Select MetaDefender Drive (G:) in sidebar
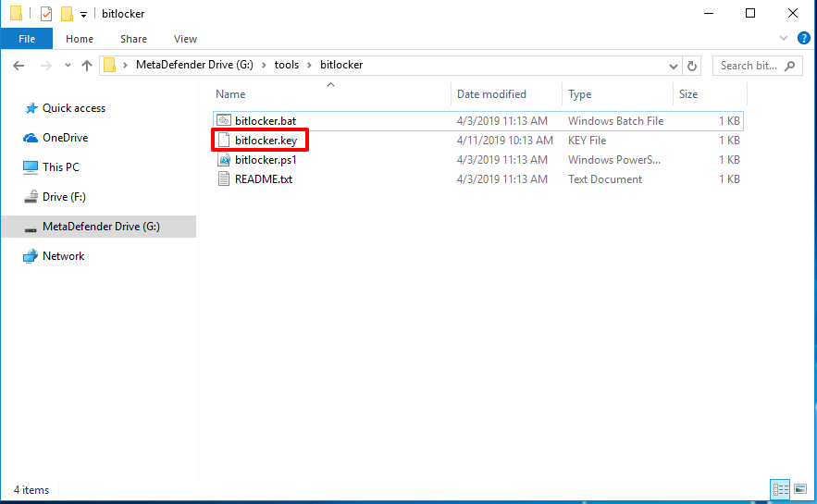The width and height of the screenshot is (817, 504). point(99,227)
